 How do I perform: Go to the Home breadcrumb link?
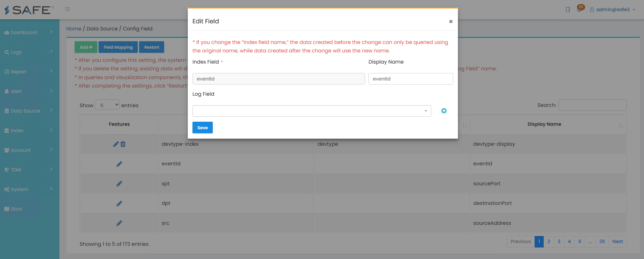74,29
